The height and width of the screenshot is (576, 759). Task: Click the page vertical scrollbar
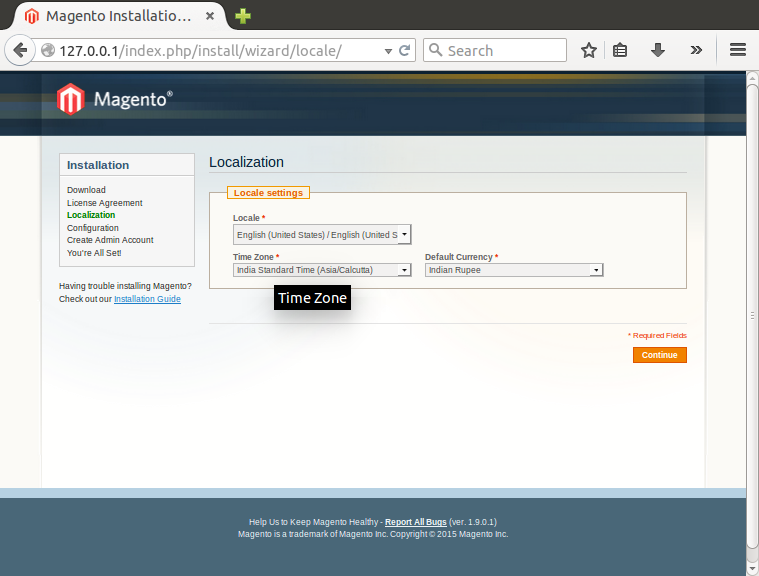752,315
